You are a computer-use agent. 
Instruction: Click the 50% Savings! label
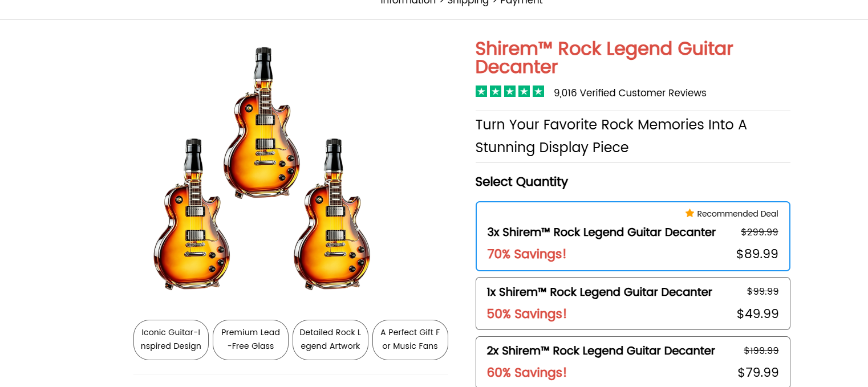point(526,314)
